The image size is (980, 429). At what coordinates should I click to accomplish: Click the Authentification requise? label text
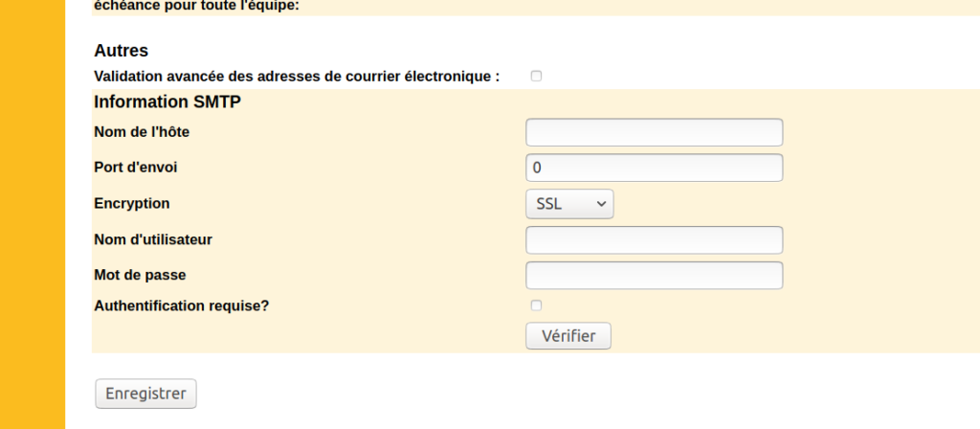click(x=189, y=306)
